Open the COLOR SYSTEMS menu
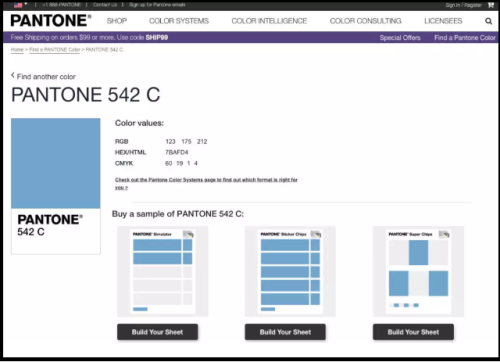 tap(179, 21)
